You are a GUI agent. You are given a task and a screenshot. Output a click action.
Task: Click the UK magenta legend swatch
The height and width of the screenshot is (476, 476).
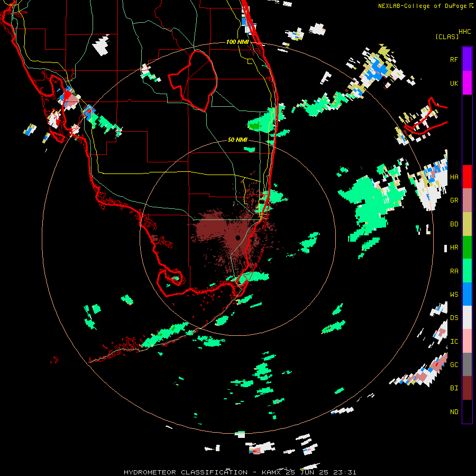tap(467, 83)
